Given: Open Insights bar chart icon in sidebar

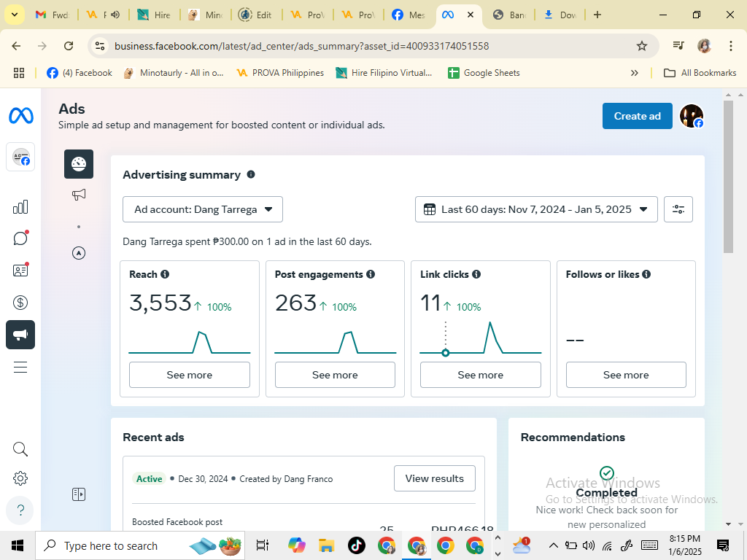Looking at the screenshot, I should point(20,207).
